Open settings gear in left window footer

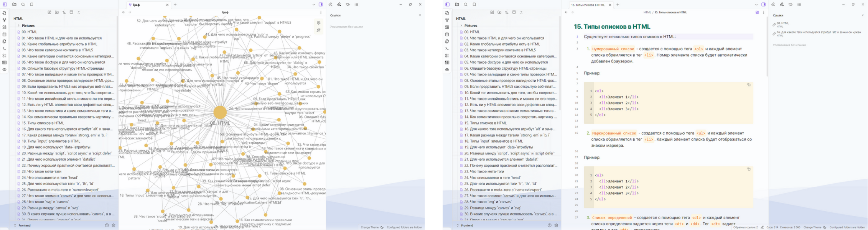[x=114, y=225]
